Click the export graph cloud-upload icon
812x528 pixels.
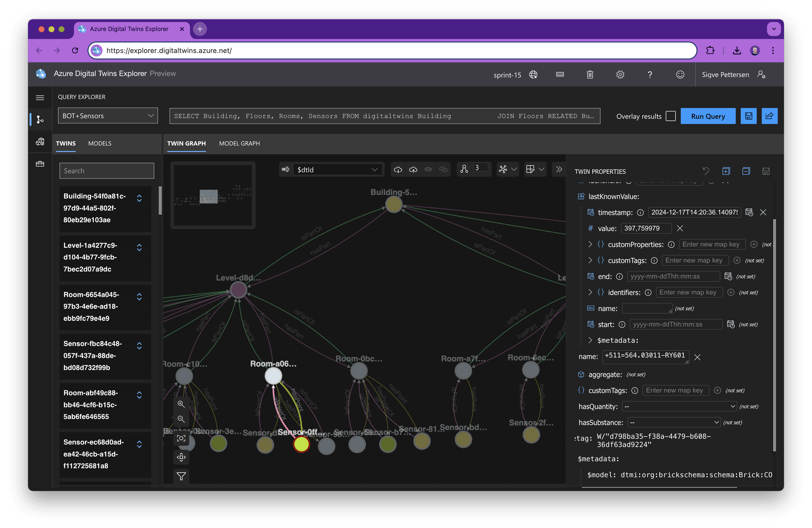pyautogui.click(x=413, y=169)
